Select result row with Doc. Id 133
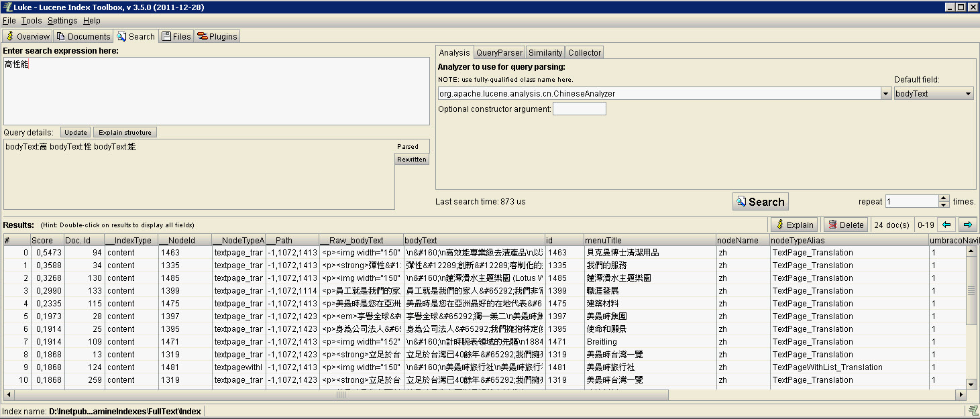Viewport: 980px width, 419px height. pyautogui.click(x=484, y=291)
